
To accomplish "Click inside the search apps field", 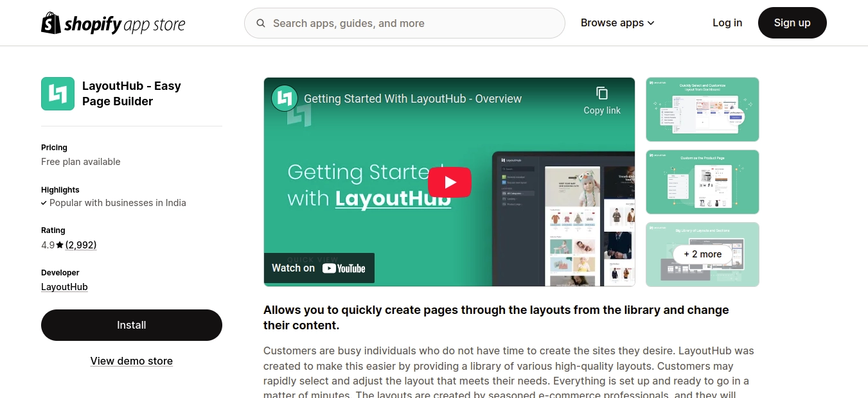I will point(405,22).
